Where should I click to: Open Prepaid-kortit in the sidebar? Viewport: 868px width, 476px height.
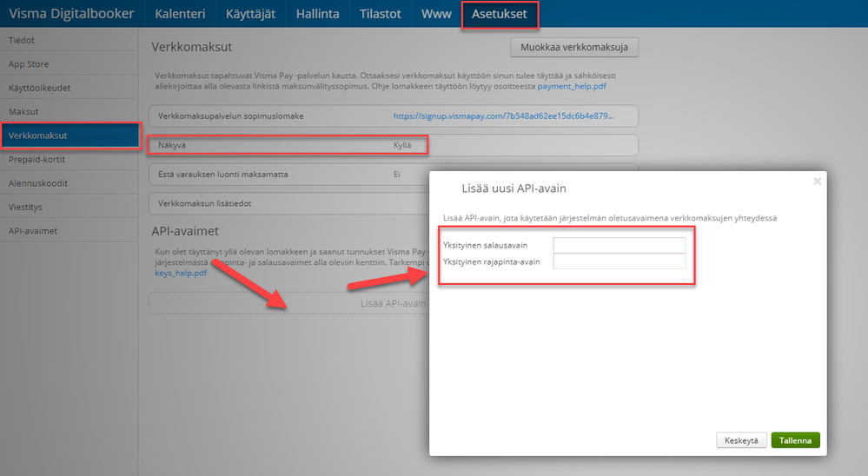click(x=69, y=160)
